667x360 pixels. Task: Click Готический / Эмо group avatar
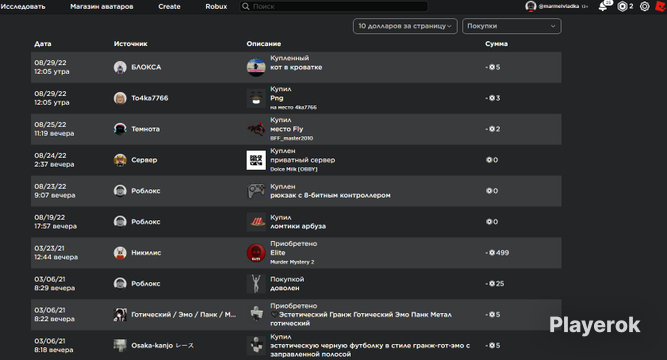(120, 314)
